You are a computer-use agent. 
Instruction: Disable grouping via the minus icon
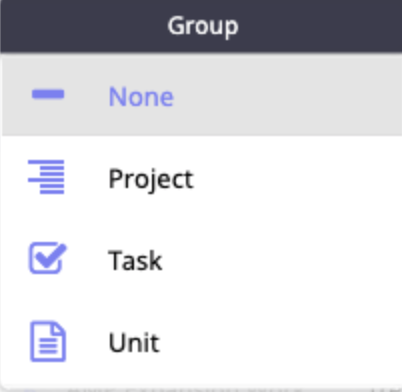[48, 94]
